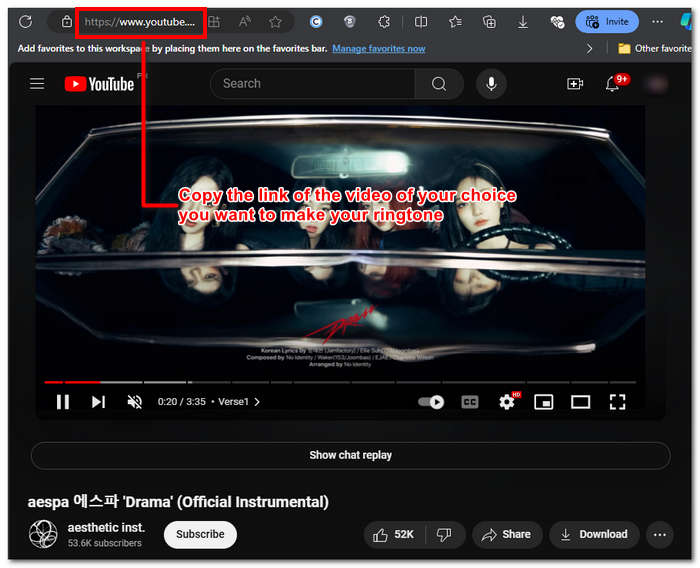Open the aesthetic inst. channel name
This screenshot has height=568, width=700.
tap(107, 528)
